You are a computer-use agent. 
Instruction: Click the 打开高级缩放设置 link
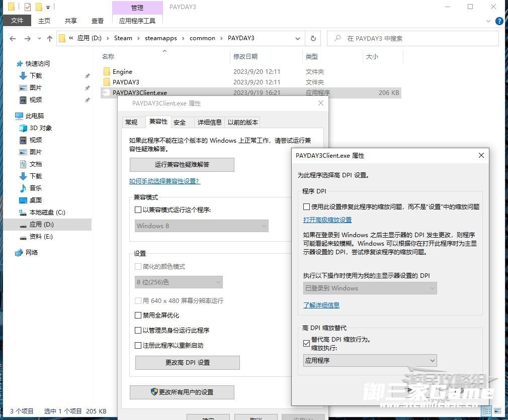tap(327, 220)
